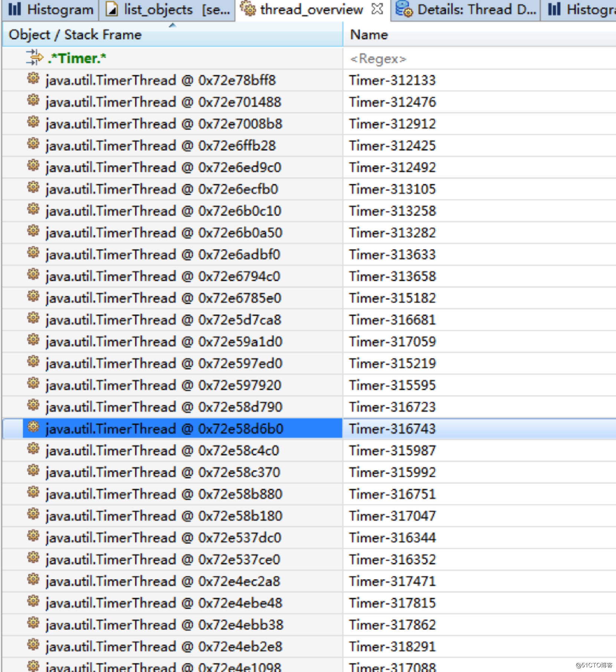The width and height of the screenshot is (616, 672).
Task: Click thread icon of TimerThread 0x72e78bff8
Action: 33,79
